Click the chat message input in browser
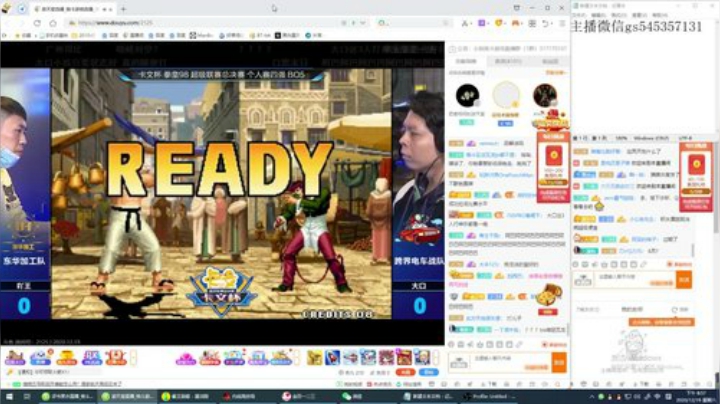The image size is (720, 404). pyautogui.click(x=511, y=362)
